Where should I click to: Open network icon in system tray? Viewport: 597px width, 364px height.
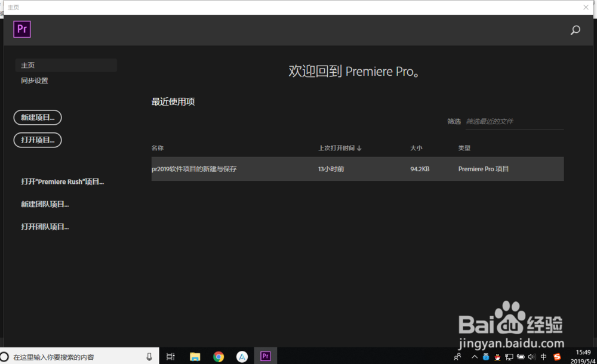point(509,357)
